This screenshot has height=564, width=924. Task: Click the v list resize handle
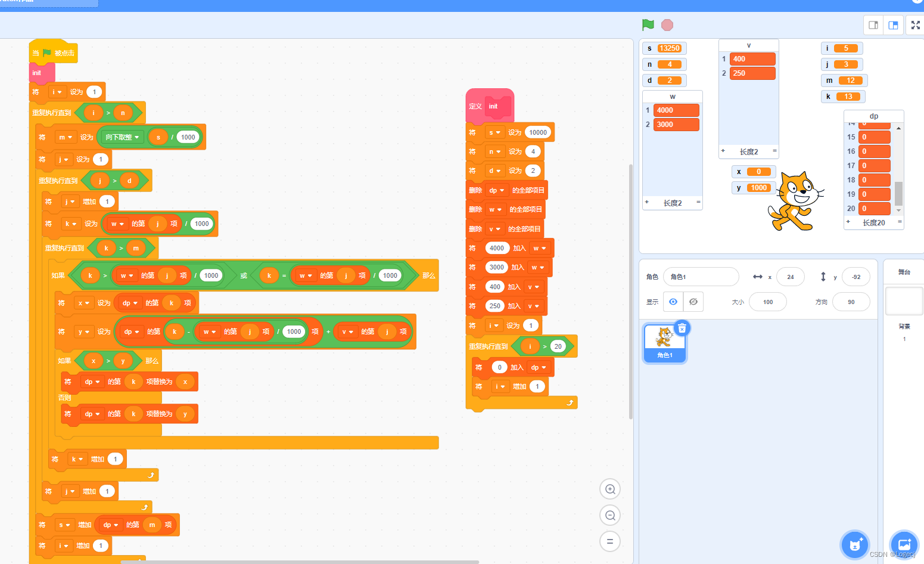(774, 151)
